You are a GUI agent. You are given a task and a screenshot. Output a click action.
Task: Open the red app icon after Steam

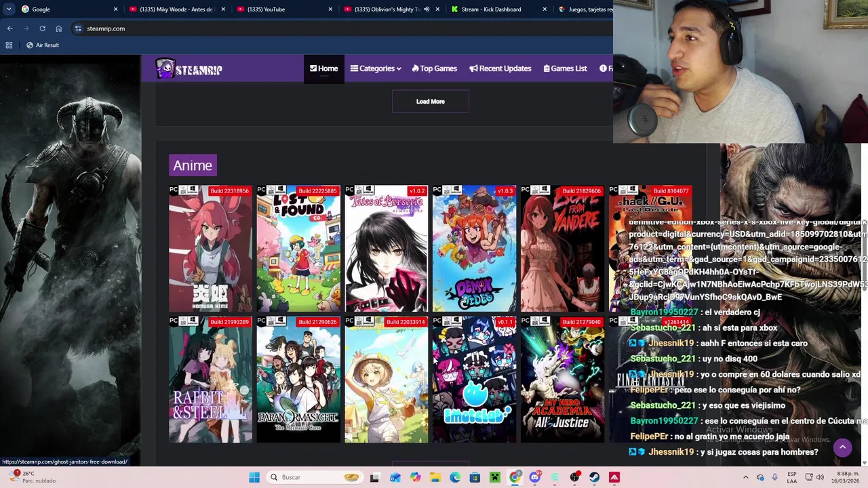pyautogui.click(x=614, y=477)
